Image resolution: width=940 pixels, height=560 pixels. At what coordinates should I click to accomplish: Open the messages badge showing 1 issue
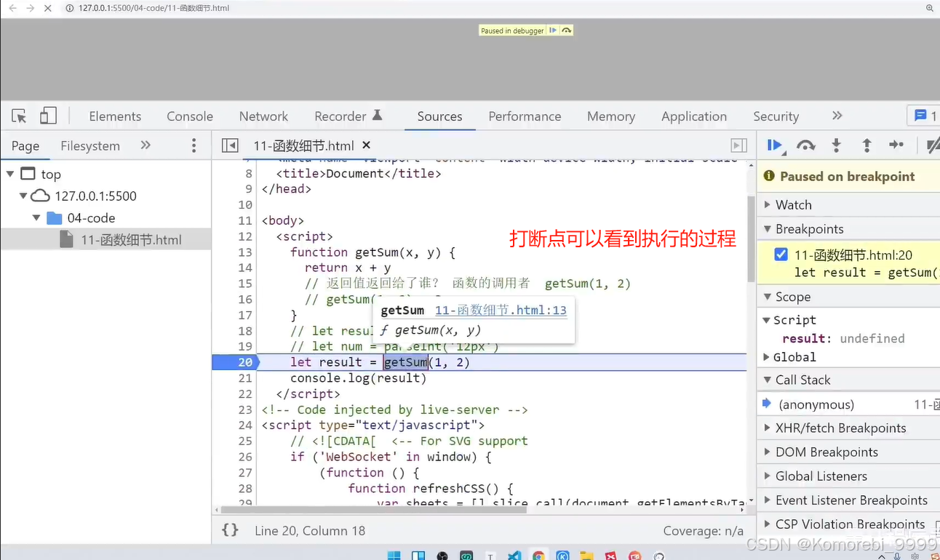[925, 116]
